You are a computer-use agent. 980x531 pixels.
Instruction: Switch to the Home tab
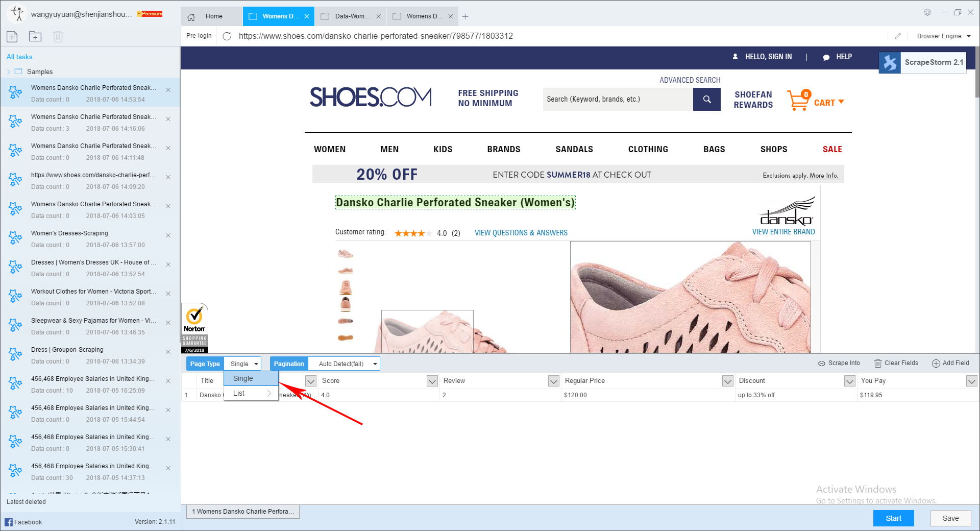pyautogui.click(x=212, y=16)
